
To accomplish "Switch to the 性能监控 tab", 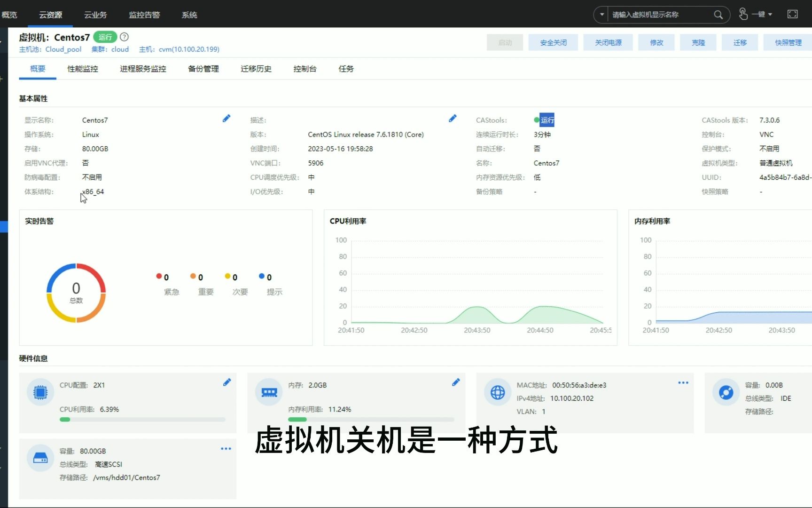I will 83,69.
